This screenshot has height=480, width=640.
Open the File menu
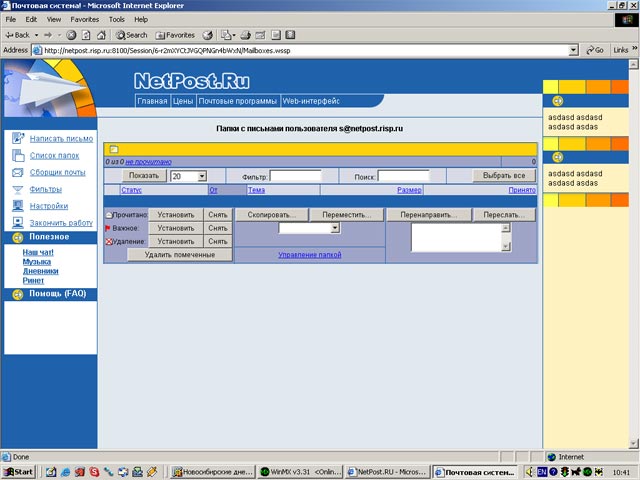(x=11, y=19)
